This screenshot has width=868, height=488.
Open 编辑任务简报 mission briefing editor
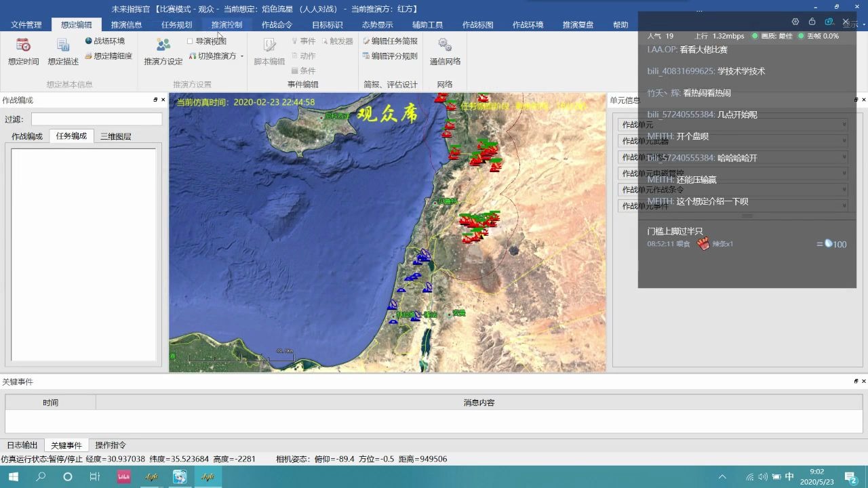click(390, 41)
